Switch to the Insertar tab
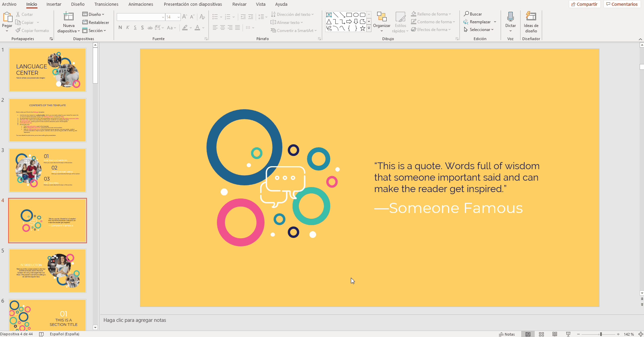Screen dimensions: 644x337 54,4
